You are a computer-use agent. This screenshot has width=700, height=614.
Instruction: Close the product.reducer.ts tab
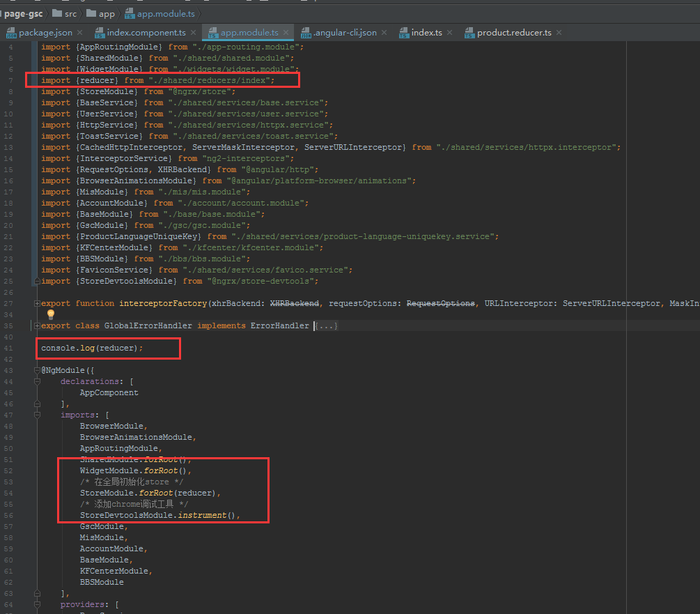pyautogui.click(x=559, y=33)
